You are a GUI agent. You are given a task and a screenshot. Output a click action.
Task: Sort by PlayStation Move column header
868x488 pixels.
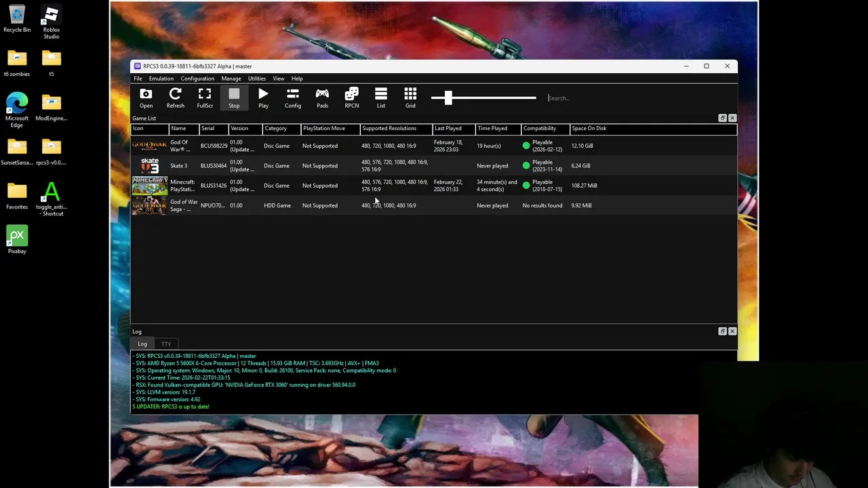pyautogui.click(x=330, y=128)
